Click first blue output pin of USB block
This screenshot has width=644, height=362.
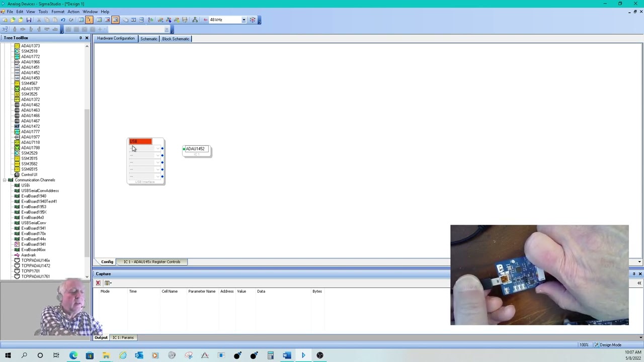(162, 149)
